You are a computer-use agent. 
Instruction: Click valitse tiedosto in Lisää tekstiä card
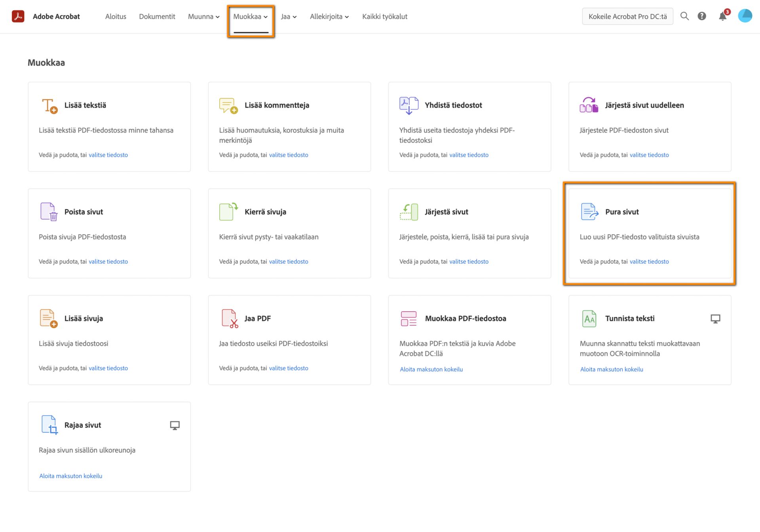[108, 155]
